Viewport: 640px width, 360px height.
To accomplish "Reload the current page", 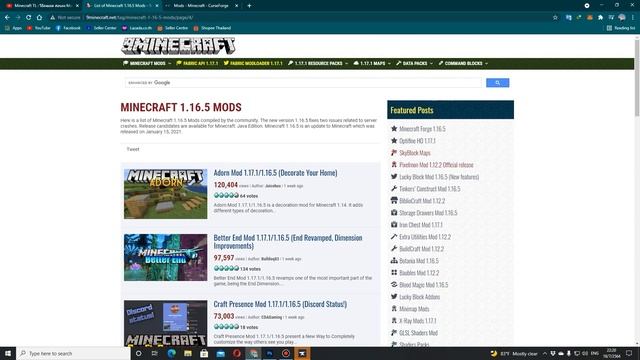I will [x=28, y=18].
